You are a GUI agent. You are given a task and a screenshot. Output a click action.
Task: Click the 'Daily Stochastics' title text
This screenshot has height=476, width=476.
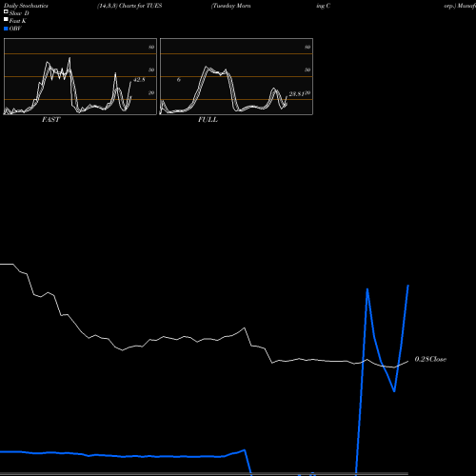tap(26, 6)
